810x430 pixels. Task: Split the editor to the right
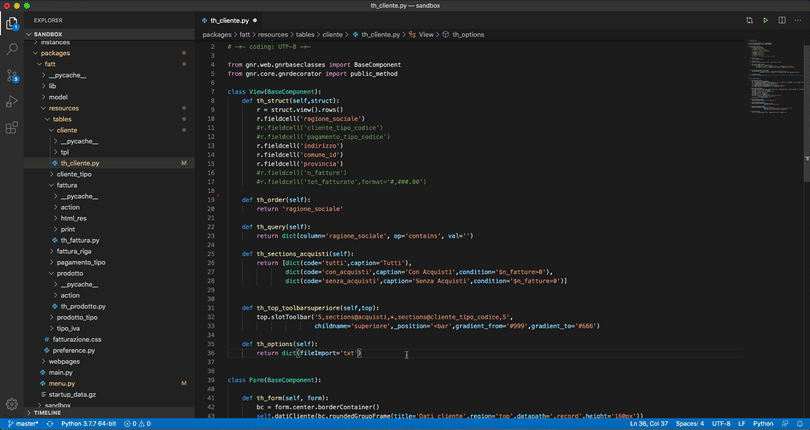(782, 20)
